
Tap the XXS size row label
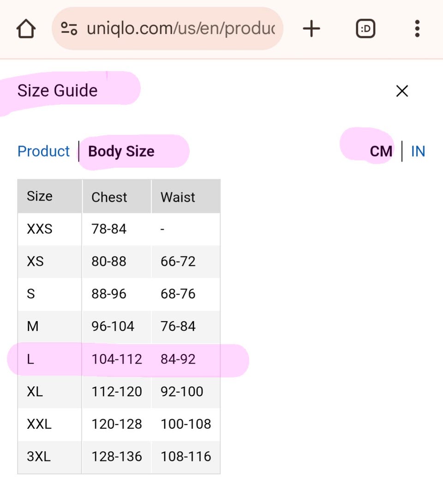[40, 229]
